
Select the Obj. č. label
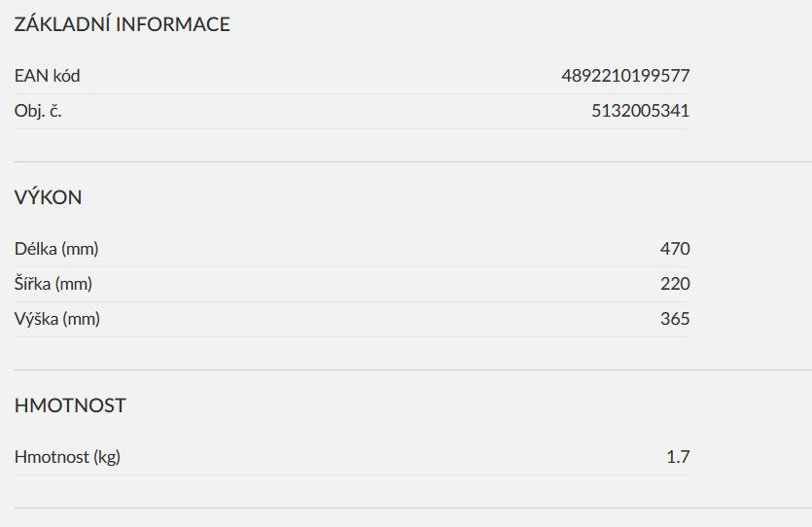38,111
